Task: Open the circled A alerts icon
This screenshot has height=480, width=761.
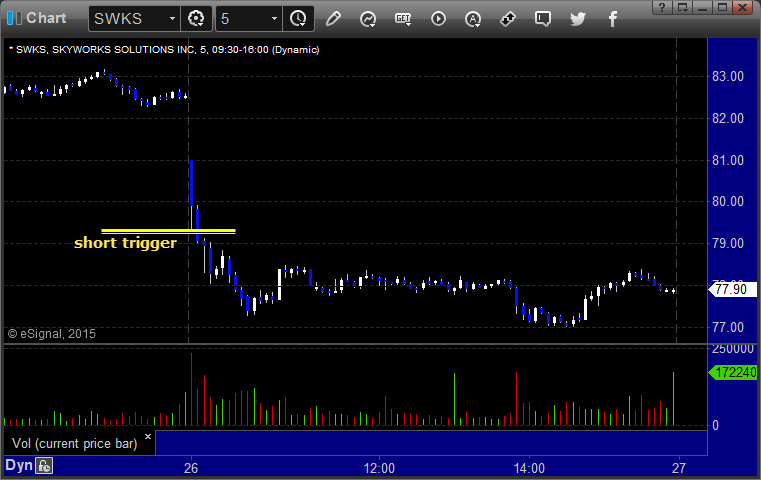Action: (x=473, y=19)
